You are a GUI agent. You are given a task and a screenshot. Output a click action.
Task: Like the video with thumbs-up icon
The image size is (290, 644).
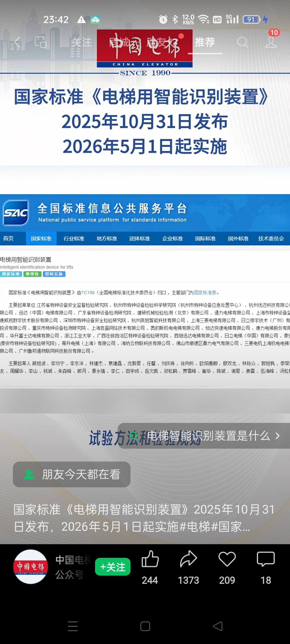point(150,559)
